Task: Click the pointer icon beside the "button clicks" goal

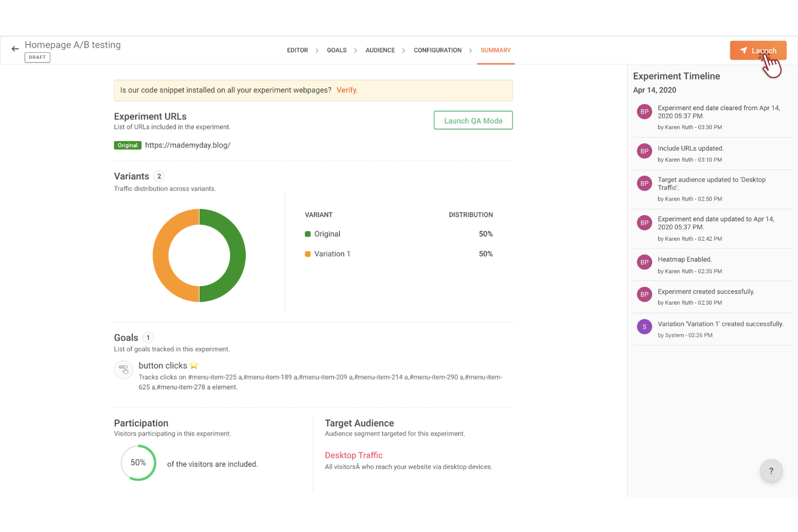Action: click(x=123, y=370)
